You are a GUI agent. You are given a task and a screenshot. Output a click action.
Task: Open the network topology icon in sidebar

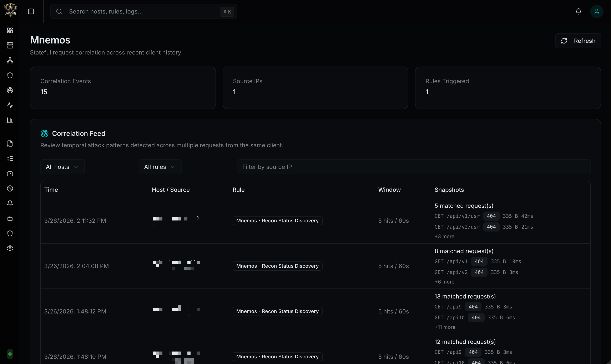coord(10,60)
